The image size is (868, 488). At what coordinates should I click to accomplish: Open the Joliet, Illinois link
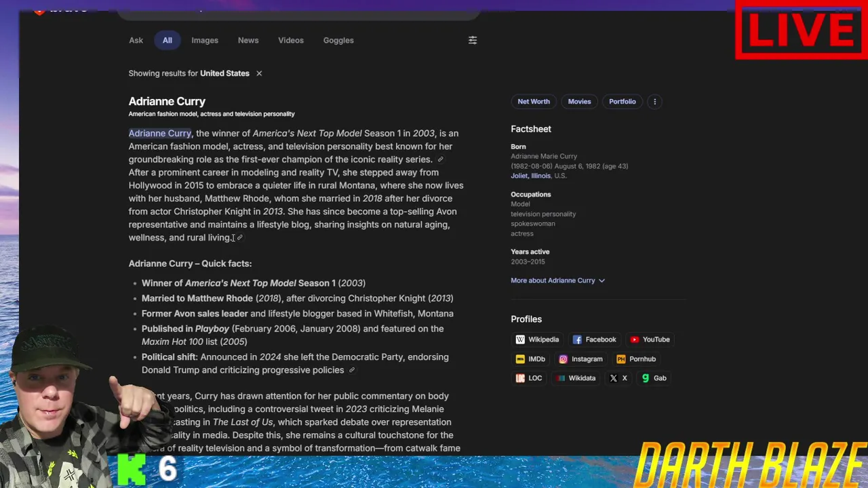(x=531, y=176)
